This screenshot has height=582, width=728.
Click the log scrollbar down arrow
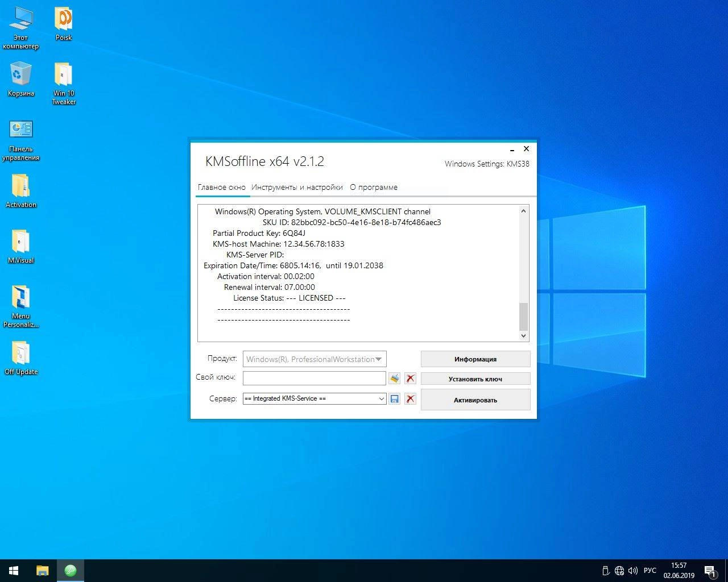(x=523, y=336)
